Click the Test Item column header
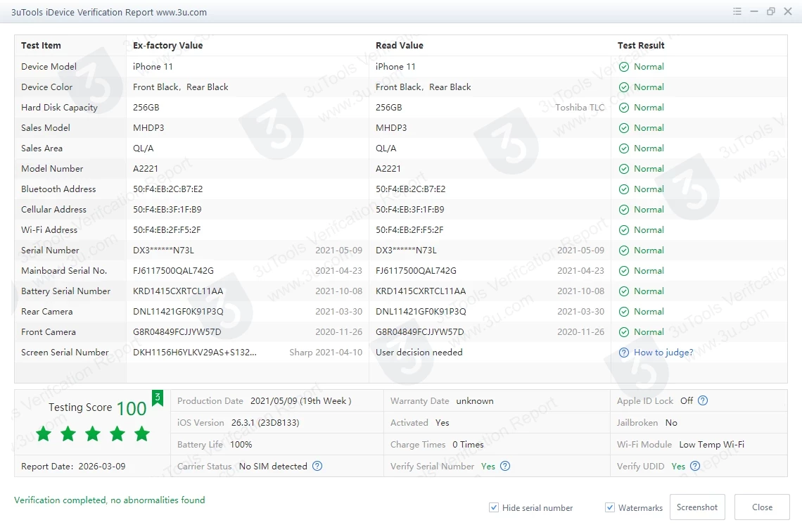Screen dimensions: 802x532 click(x=41, y=46)
